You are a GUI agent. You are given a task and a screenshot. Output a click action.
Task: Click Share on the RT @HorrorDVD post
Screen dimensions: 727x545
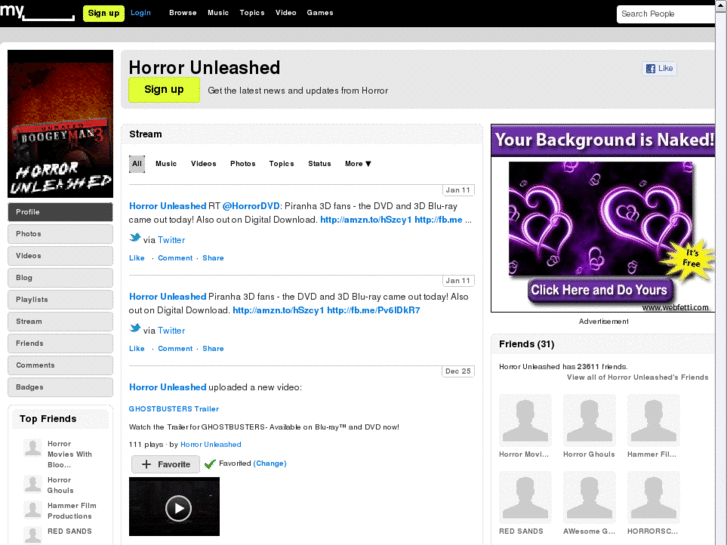[213, 258]
